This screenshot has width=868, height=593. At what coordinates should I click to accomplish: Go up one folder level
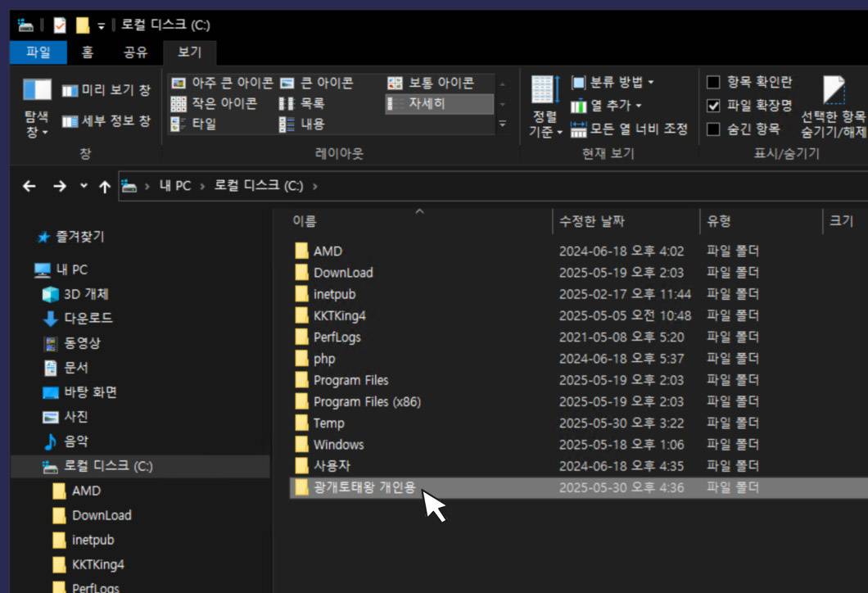tap(104, 186)
